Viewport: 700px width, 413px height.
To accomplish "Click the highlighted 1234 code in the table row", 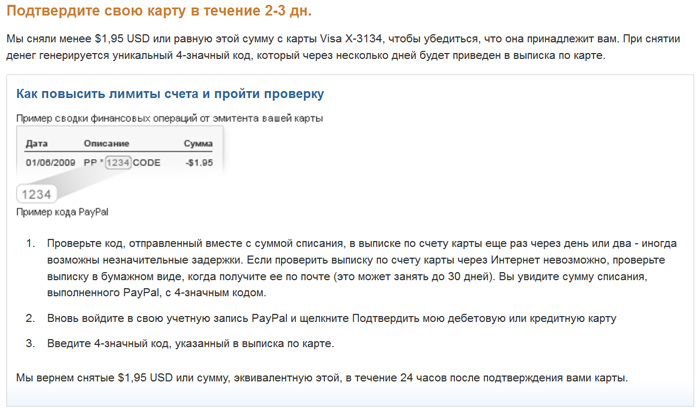I will 118,163.
